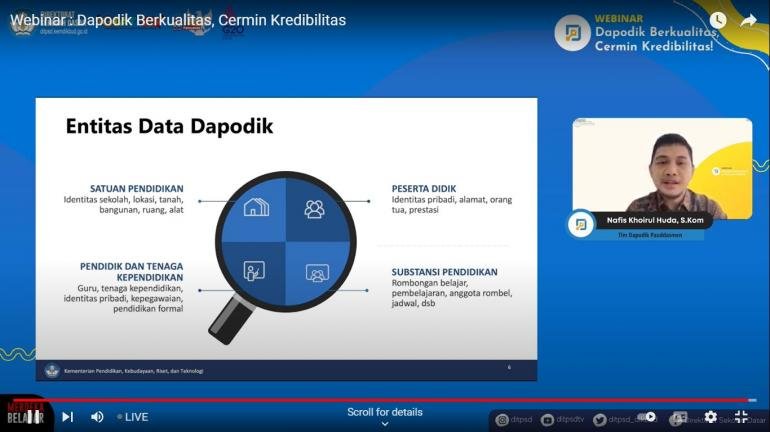Viewport: 770px width, 432px height.
Task: Exit full screen mode
Action: click(x=741, y=417)
